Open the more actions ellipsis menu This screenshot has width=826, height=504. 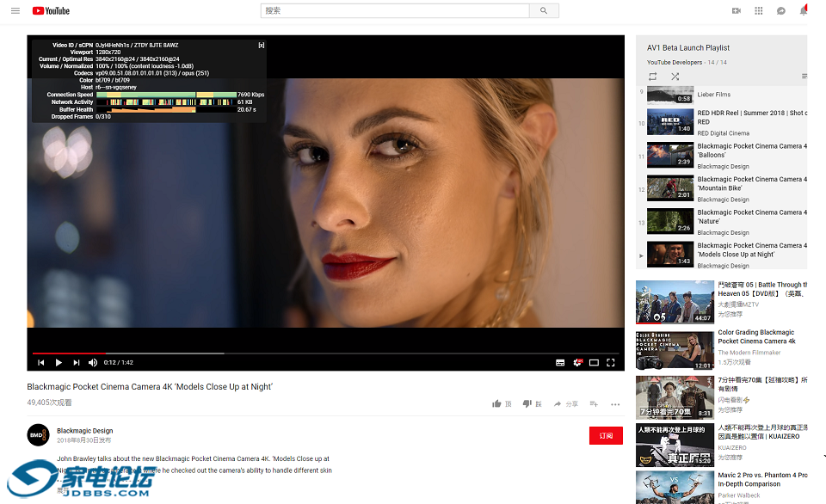615,404
